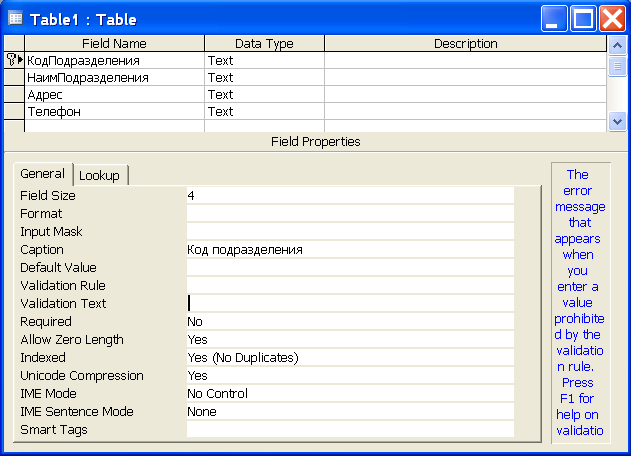Select the primary key row selector for КодПодразделения
This screenshot has height=456, width=631.
[x=14, y=60]
